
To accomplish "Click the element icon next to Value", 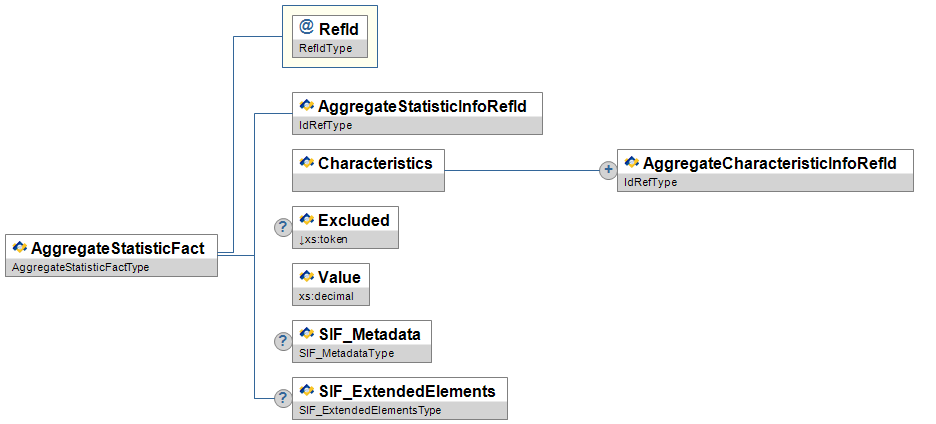I will pos(306,276).
